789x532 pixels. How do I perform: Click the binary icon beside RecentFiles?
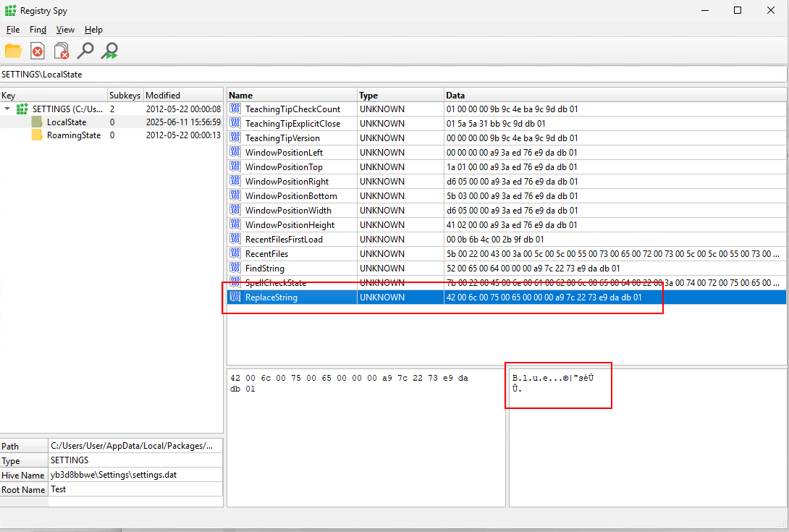tap(235, 253)
